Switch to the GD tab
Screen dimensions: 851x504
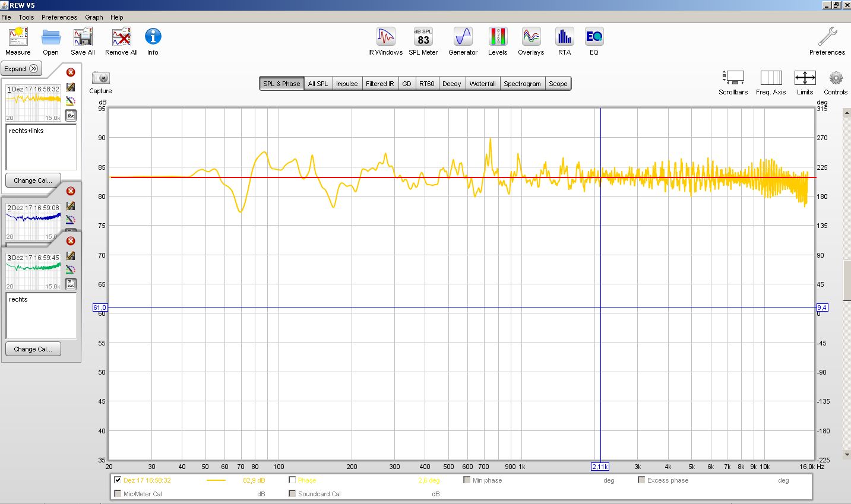(407, 84)
